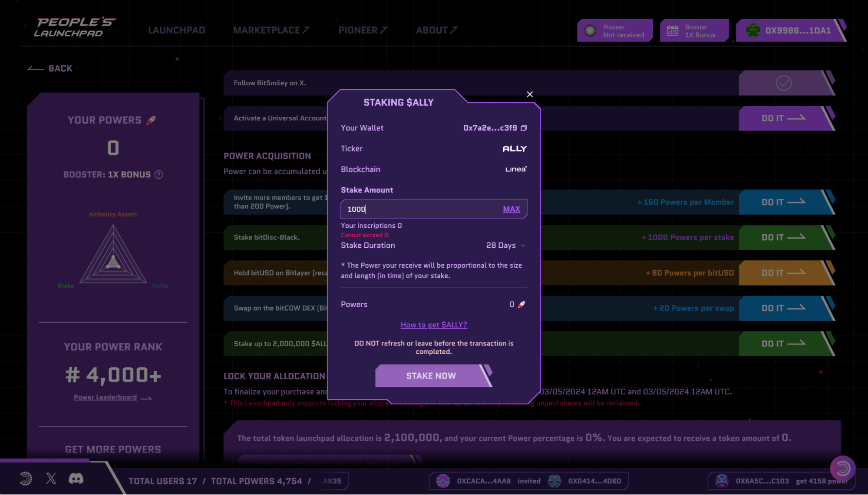This screenshot has height=495, width=868.
Task: Click completed checkmark for Follow BitSmiley
Action: tap(783, 83)
